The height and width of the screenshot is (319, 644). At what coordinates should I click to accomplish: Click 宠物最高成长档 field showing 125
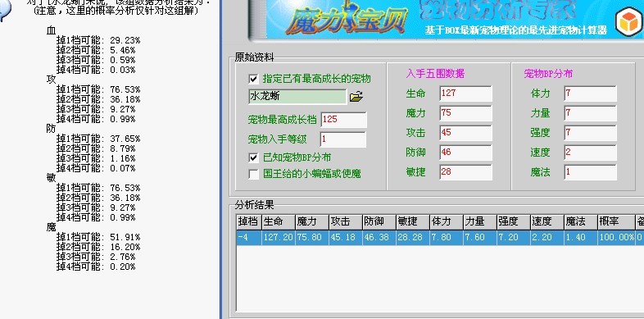pyautogui.click(x=344, y=120)
